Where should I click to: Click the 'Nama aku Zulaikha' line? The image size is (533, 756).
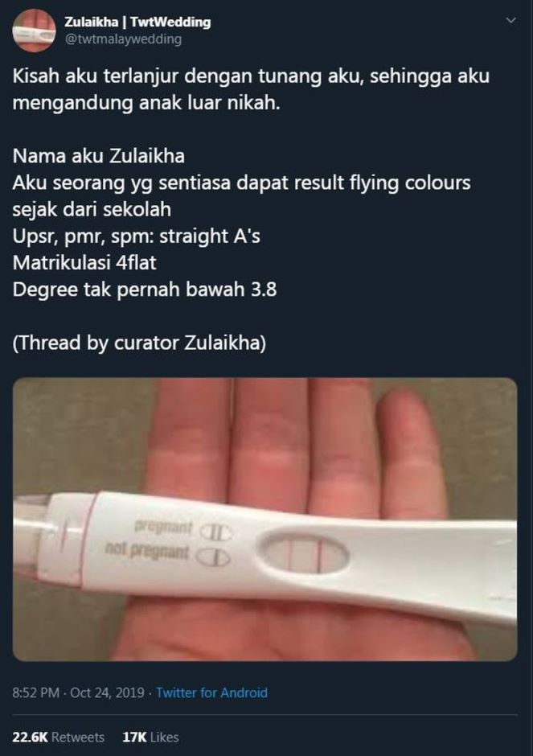(x=99, y=156)
